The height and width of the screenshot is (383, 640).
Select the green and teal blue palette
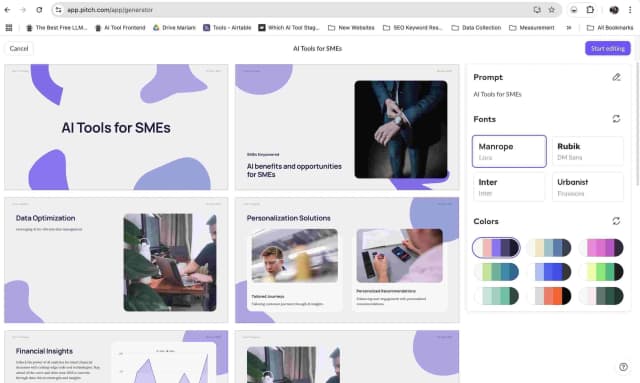pos(496,272)
